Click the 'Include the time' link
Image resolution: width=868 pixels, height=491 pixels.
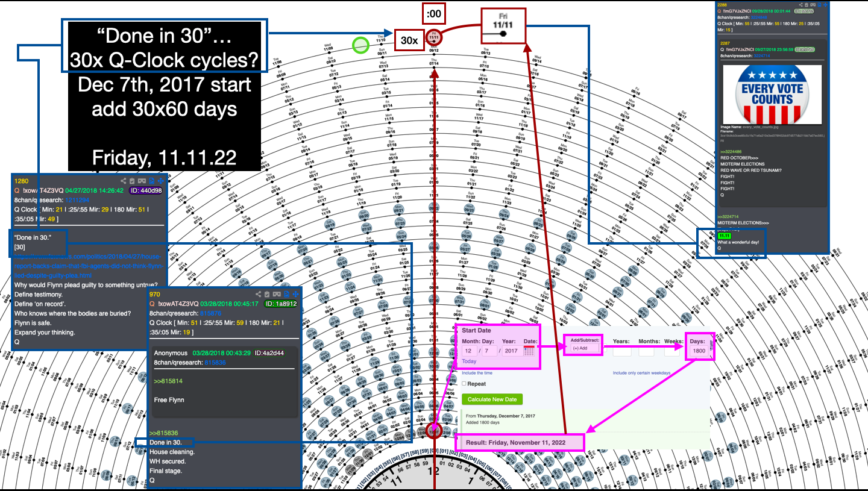pyautogui.click(x=477, y=373)
